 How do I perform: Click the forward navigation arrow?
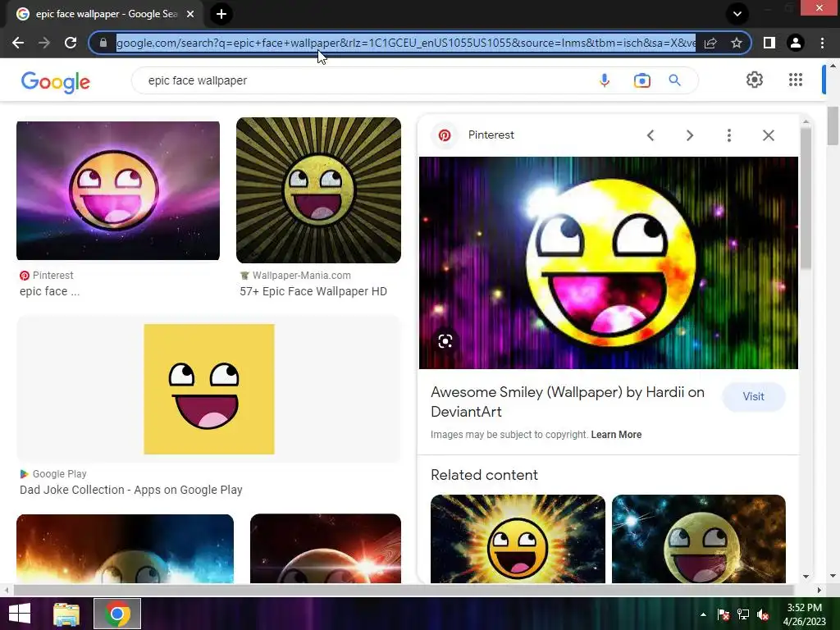pos(44,43)
